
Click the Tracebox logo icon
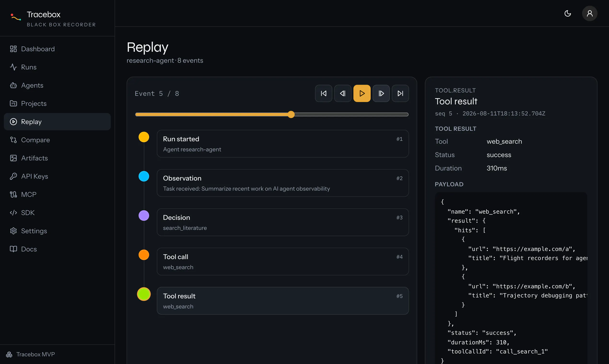[x=16, y=17]
